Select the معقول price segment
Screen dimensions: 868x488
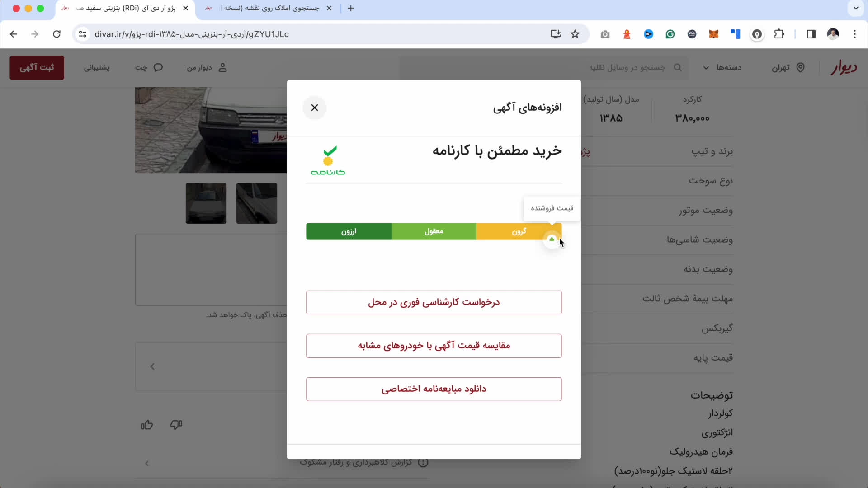(x=434, y=231)
